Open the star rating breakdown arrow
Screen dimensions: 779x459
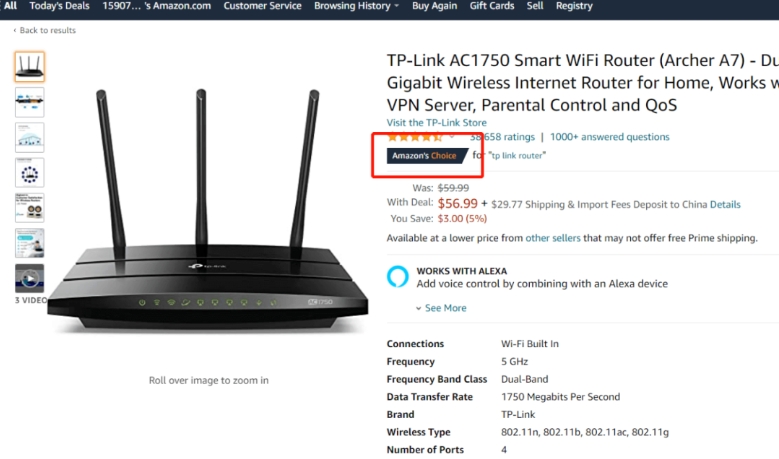click(452, 137)
